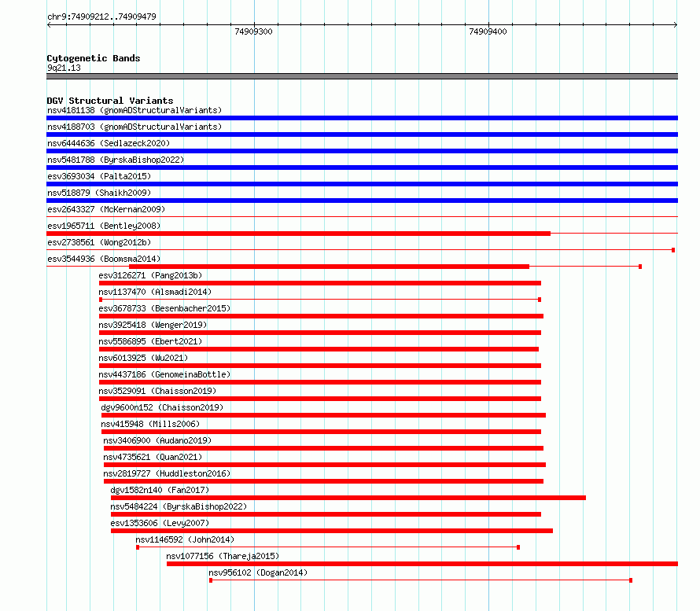The width and height of the screenshot is (700, 611).
Task: Select nsv518879 (Shaikh2009) variant label
Action: click(99, 193)
